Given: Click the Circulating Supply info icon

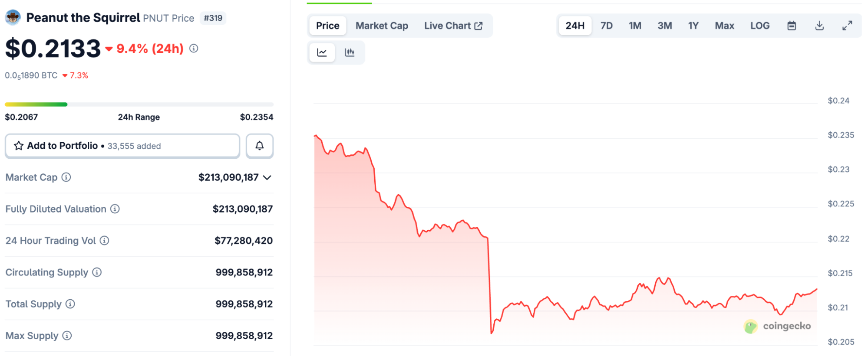Looking at the screenshot, I should coord(97,272).
